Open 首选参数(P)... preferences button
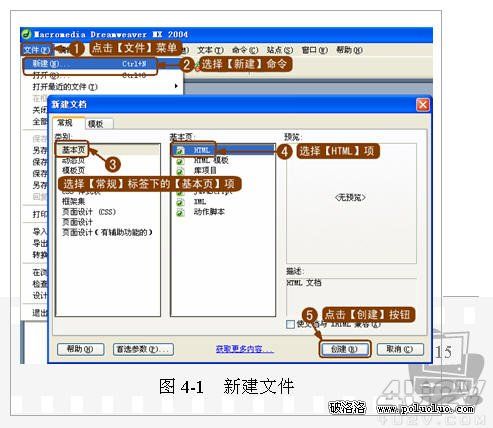The width and height of the screenshot is (493, 428). point(143,349)
